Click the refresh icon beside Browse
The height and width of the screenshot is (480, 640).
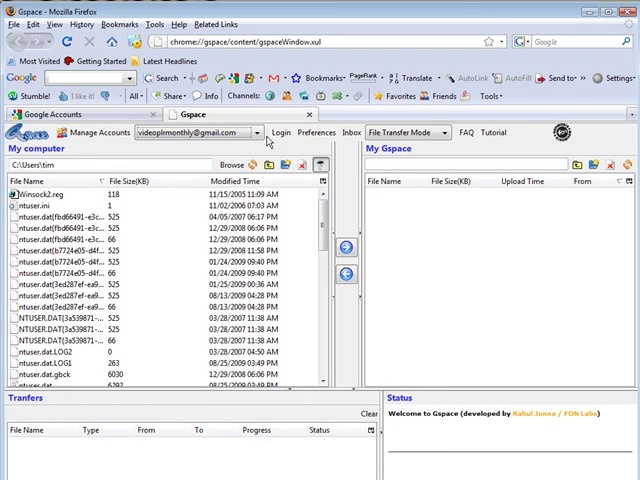tap(253, 165)
